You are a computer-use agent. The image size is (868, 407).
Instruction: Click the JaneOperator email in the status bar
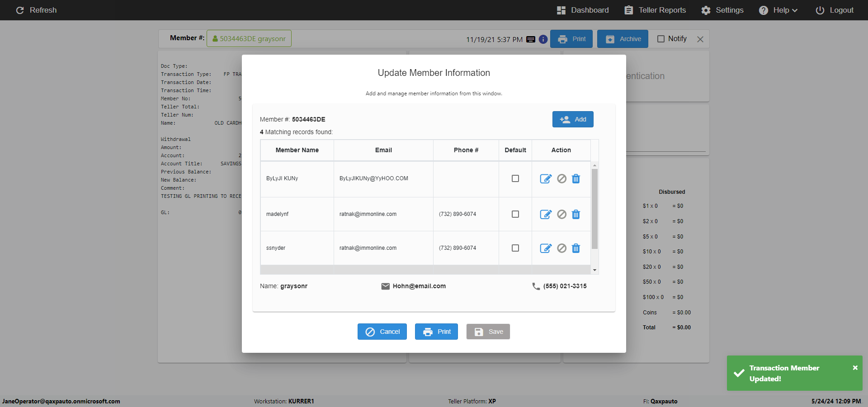pos(61,401)
